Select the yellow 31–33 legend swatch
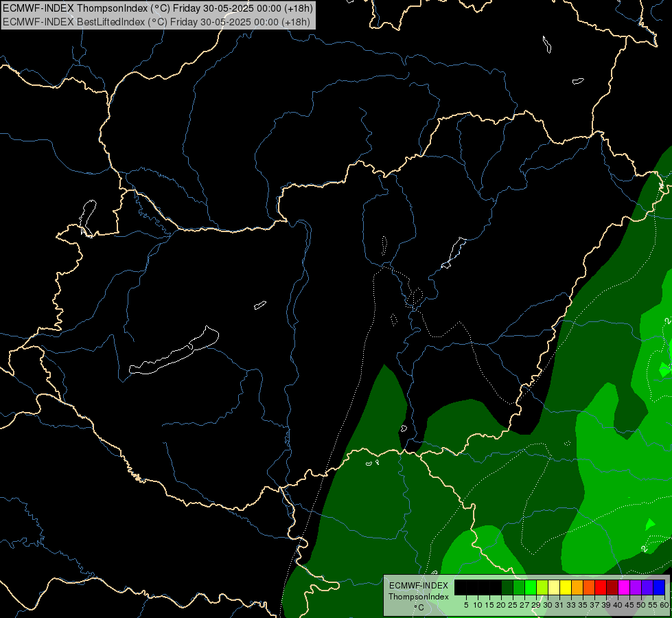672x618 pixels. click(566, 587)
